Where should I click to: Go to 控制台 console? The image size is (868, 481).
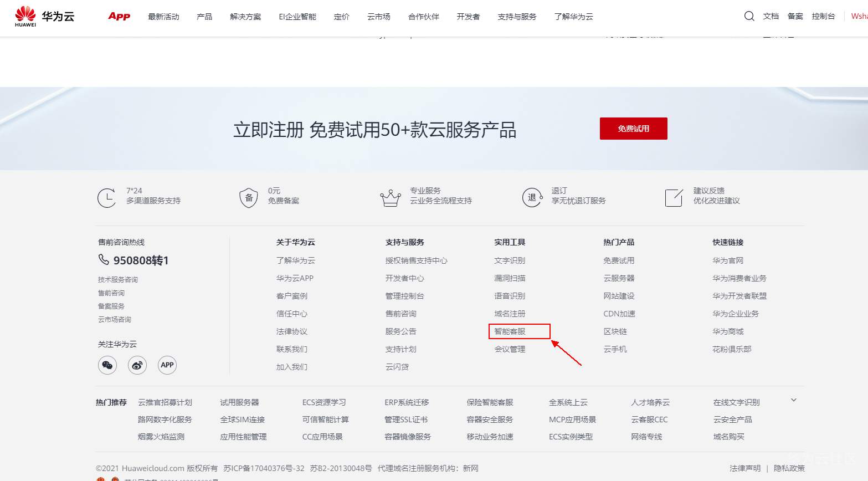point(824,17)
